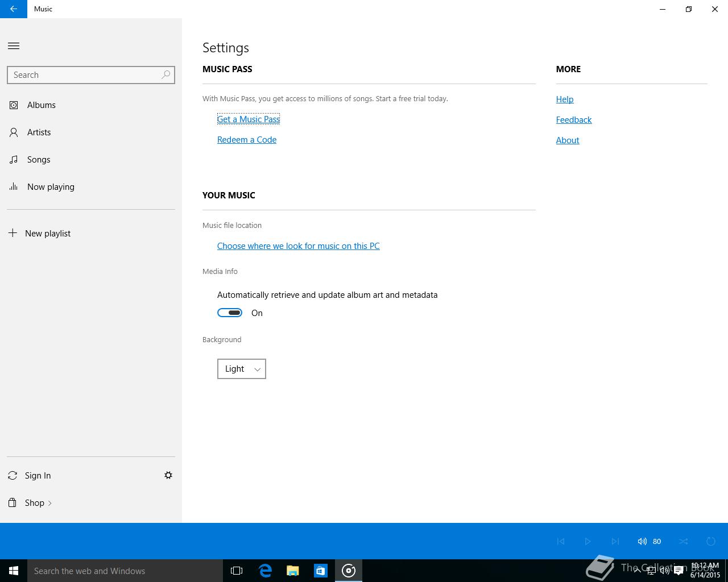Open File Explorer from taskbar
Viewport: 728px width, 582px height.
click(293, 571)
